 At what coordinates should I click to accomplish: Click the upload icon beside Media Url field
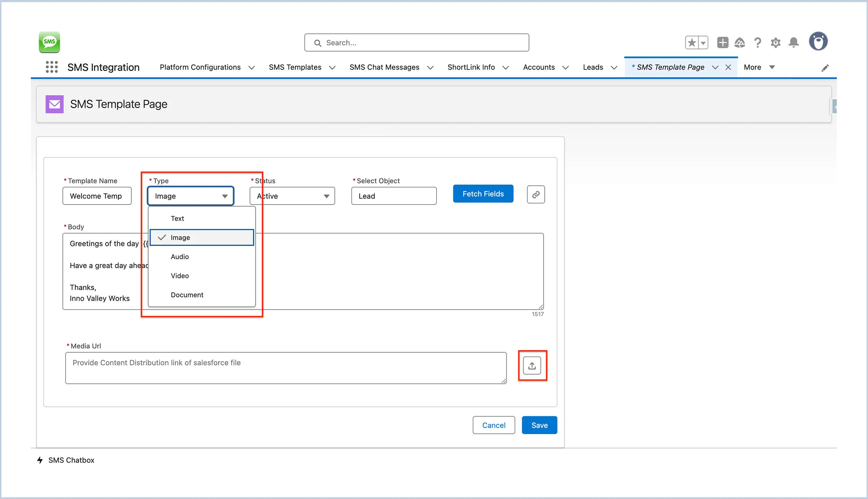click(x=532, y=365)
